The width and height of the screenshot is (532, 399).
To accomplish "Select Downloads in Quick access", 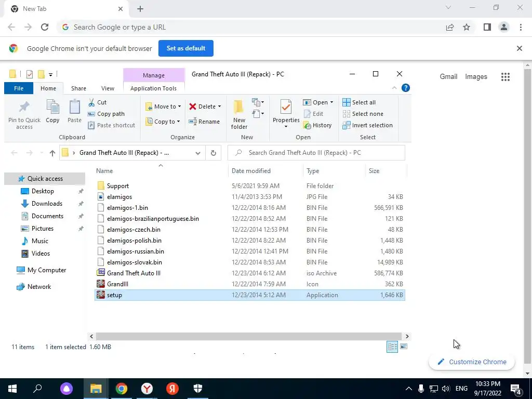I will tap(47, 204).
